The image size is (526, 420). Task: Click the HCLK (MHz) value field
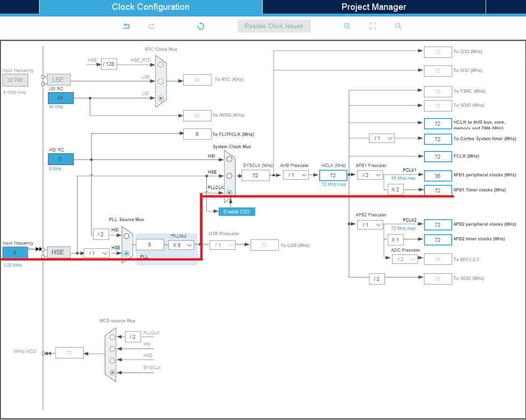point(333,175)
